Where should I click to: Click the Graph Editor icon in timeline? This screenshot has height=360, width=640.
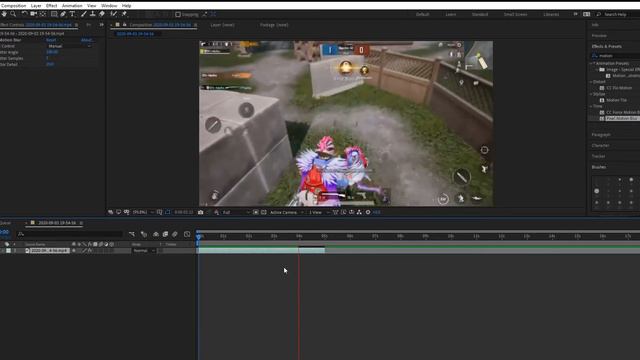tap(187, 234)
